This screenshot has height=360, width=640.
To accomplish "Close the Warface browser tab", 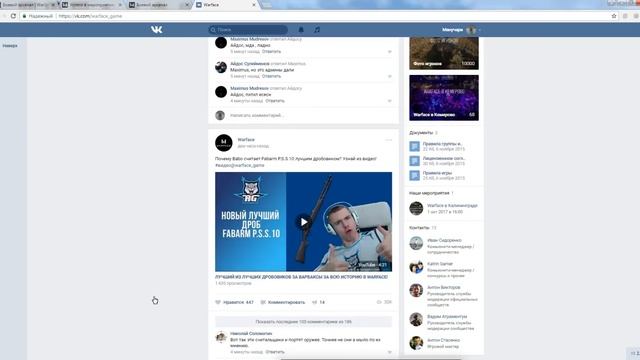I will [x=253, y=5].
